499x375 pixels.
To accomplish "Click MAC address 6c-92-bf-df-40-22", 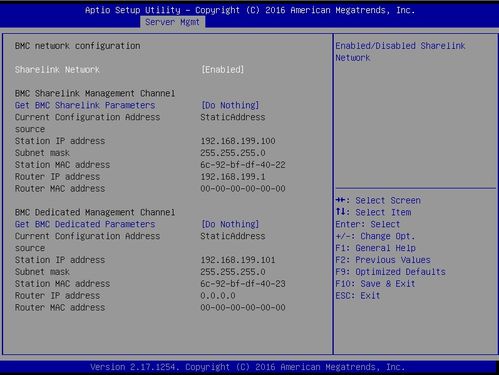I will point(243,165).
